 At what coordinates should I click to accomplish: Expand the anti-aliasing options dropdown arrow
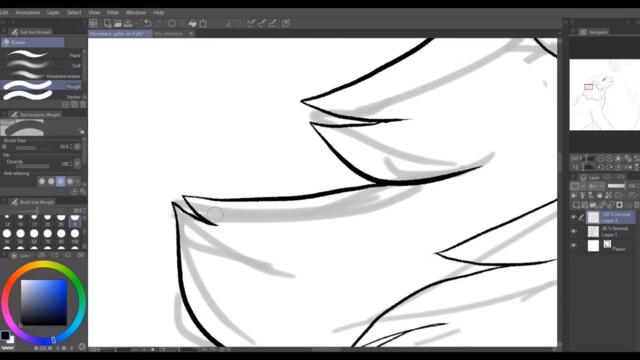[78, 181]
